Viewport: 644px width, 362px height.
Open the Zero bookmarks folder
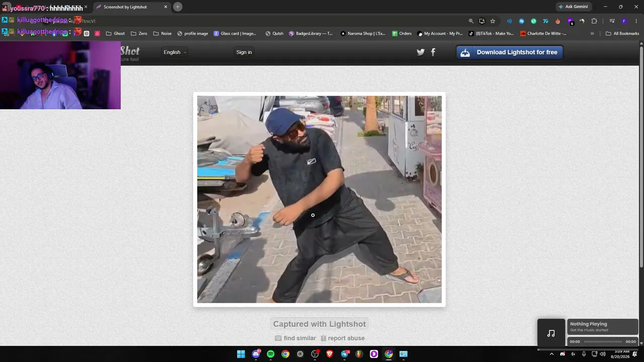click(x=139, y=34)
